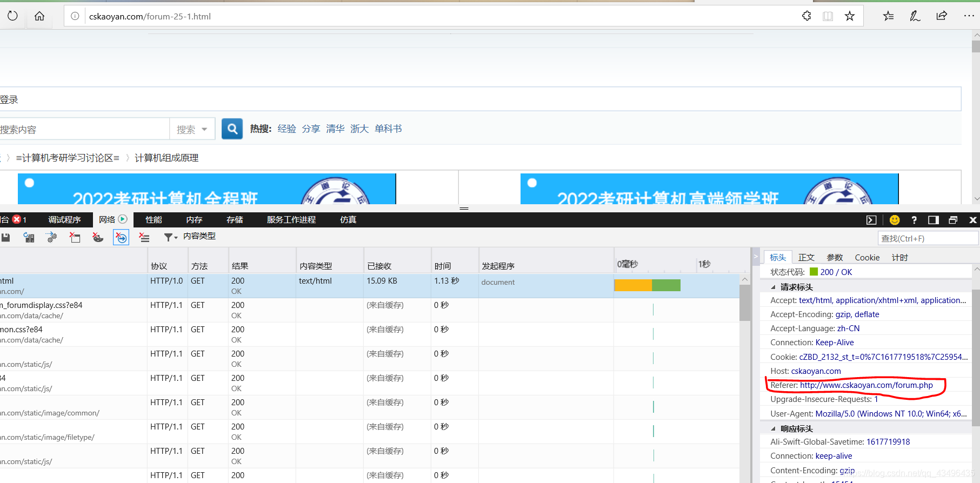Open the 仿真 tab
The height and width of the screenshot is (483, 980).
348,219
